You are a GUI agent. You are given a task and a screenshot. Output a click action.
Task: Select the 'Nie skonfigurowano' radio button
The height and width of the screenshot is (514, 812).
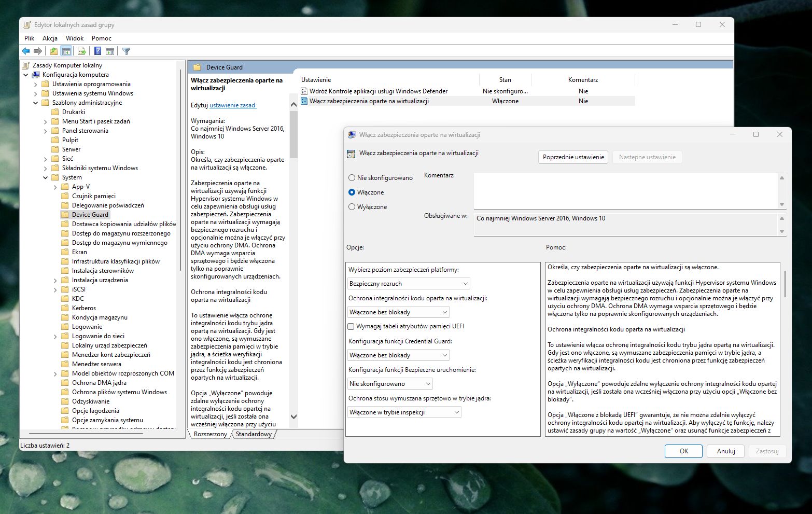[352, 178]
